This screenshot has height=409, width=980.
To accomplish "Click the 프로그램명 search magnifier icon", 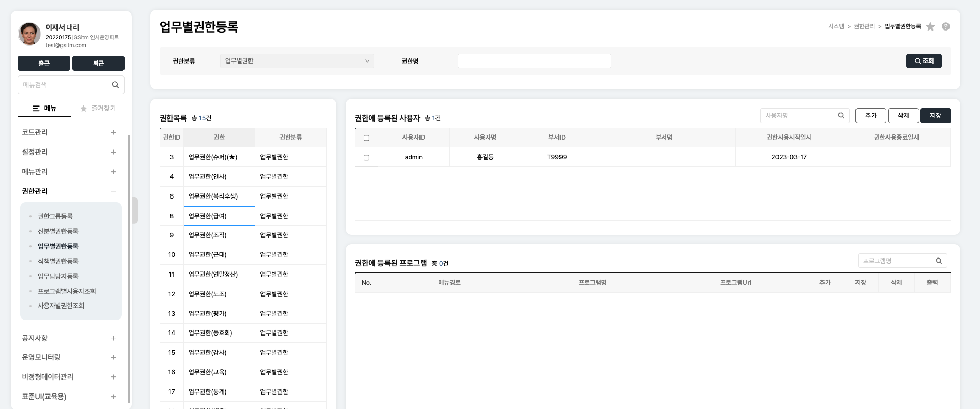I will [939, 261].
